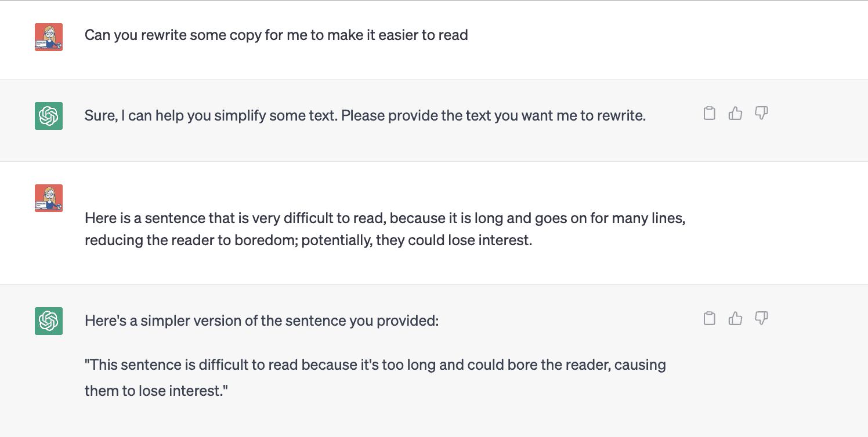The height and width of the screenshot is (437, 868).
Task: Click the text 'Here's a simpler version of the sentence'
Action: (x=262, y=320)
